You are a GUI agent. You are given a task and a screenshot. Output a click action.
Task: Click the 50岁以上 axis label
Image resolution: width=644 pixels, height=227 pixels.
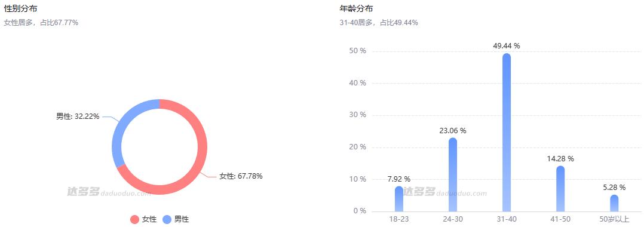pyautogui.click(x=614, y=220)
